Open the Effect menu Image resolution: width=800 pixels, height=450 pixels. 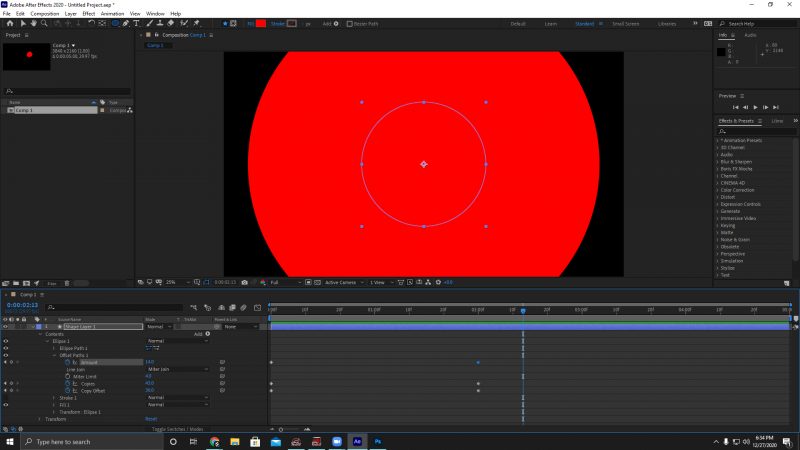click(x=89, y=14)
